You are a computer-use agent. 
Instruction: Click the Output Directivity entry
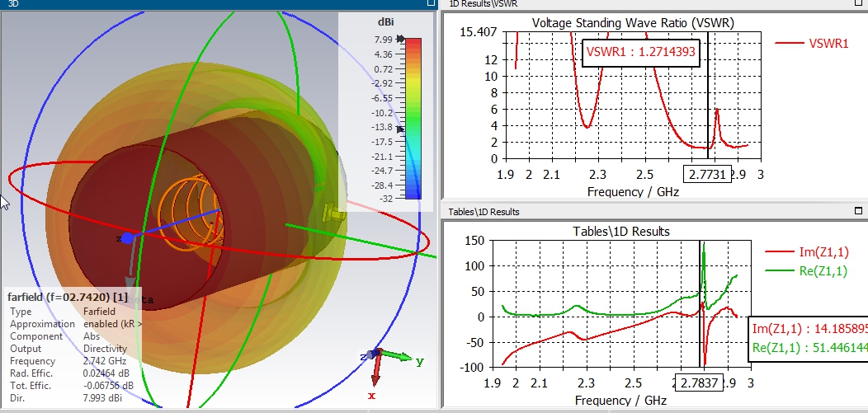[x=105, y=349]
